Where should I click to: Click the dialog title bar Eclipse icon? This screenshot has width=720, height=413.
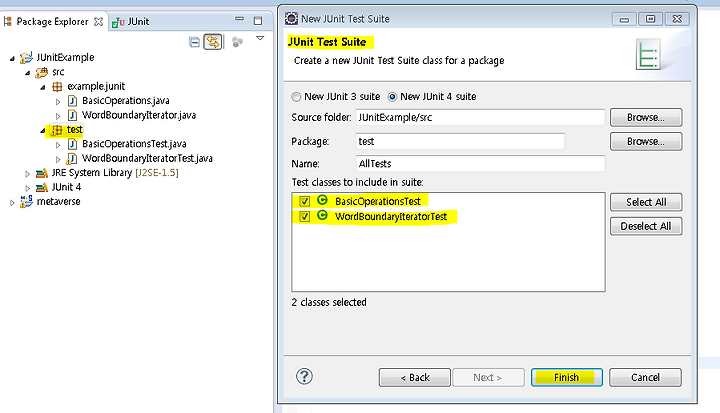[x=291, y=18]
